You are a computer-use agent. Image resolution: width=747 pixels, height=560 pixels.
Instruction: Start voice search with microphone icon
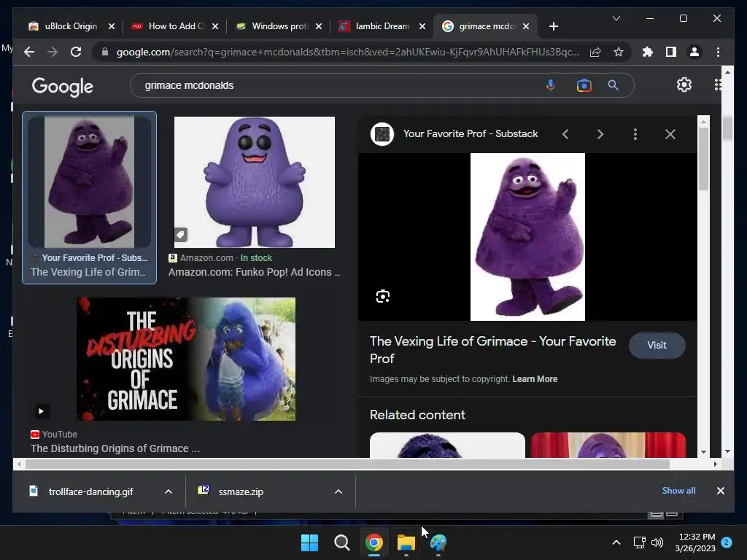550,85
